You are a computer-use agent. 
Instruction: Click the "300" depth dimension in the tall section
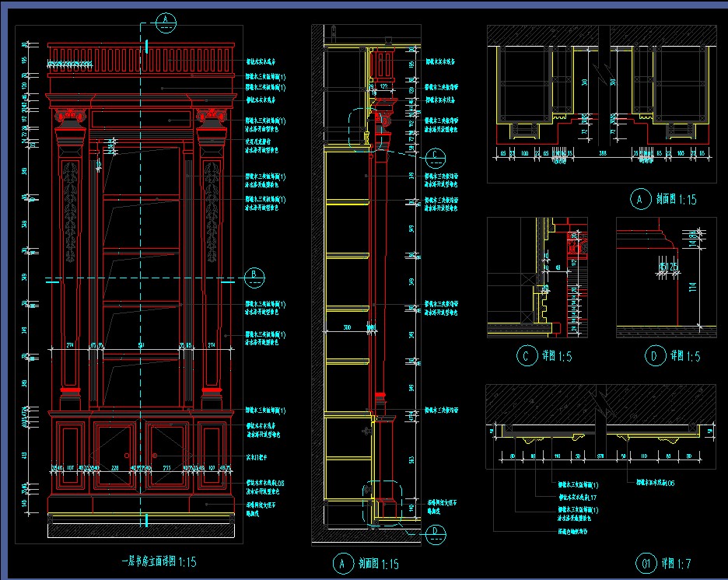347,327
